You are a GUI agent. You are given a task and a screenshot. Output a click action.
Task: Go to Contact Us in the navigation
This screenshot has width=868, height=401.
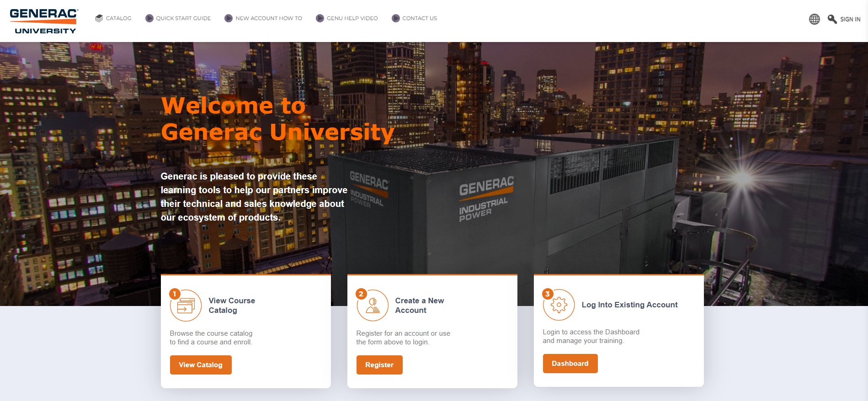[x=420, y=18]
